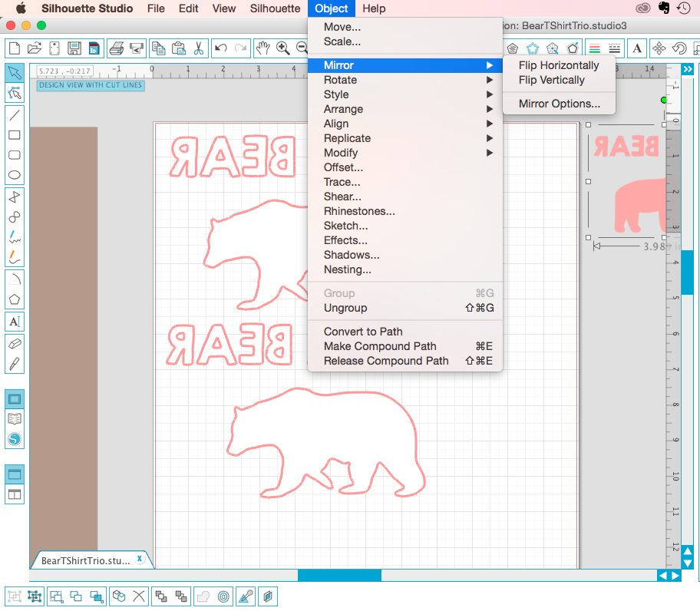Image resolution: width=700 pixels, height=611 pixels.
Task: Click the Weld icon in bottom toolbar
Action: click(203, 596)
